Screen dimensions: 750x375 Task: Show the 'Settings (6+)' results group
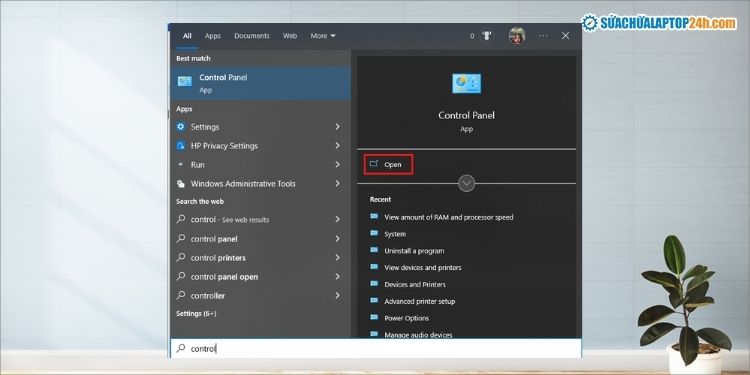pos(196,314)
